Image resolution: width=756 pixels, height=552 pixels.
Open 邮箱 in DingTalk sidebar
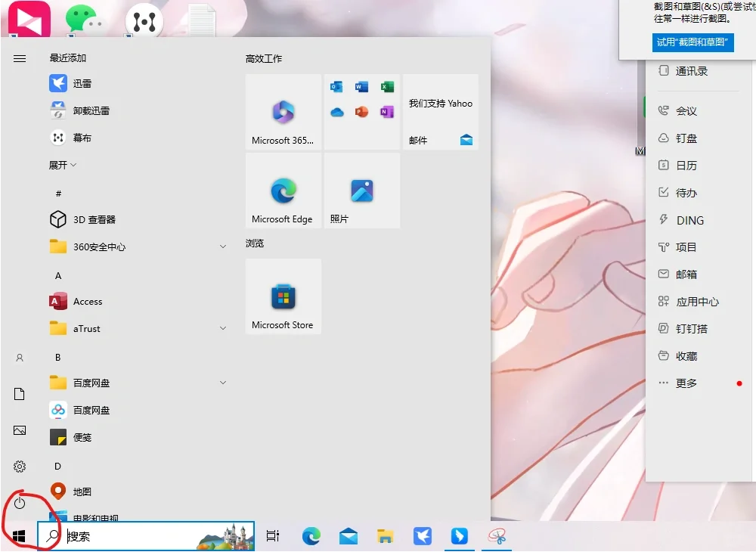click(678, 274)
